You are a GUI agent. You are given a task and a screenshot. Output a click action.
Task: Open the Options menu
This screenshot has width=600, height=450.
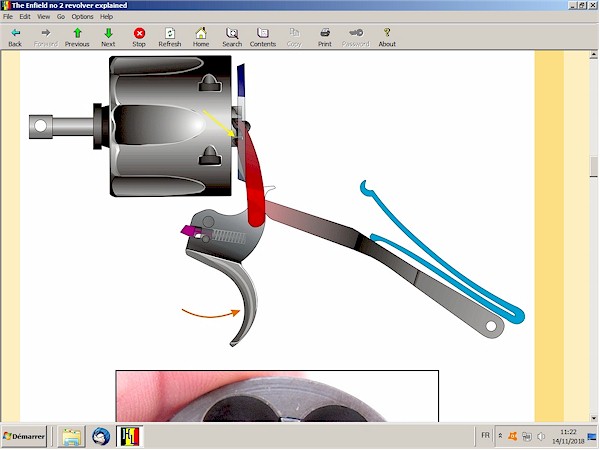(x=82, y=16)
